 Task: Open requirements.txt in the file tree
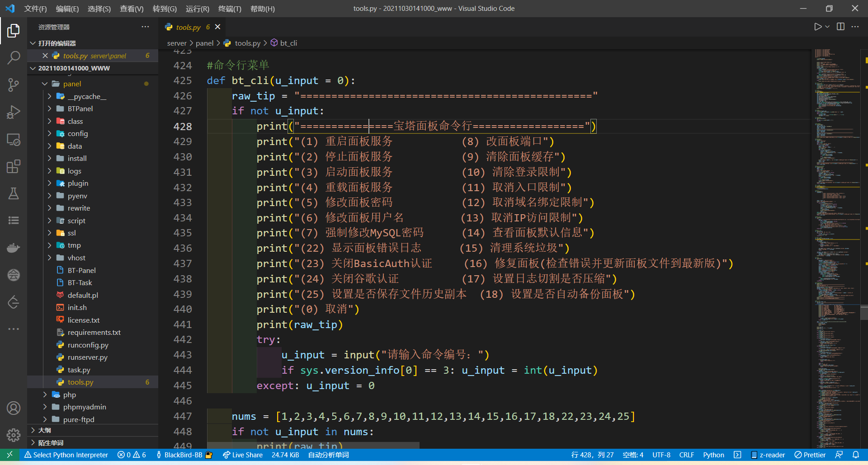click(x=93, y=332)
